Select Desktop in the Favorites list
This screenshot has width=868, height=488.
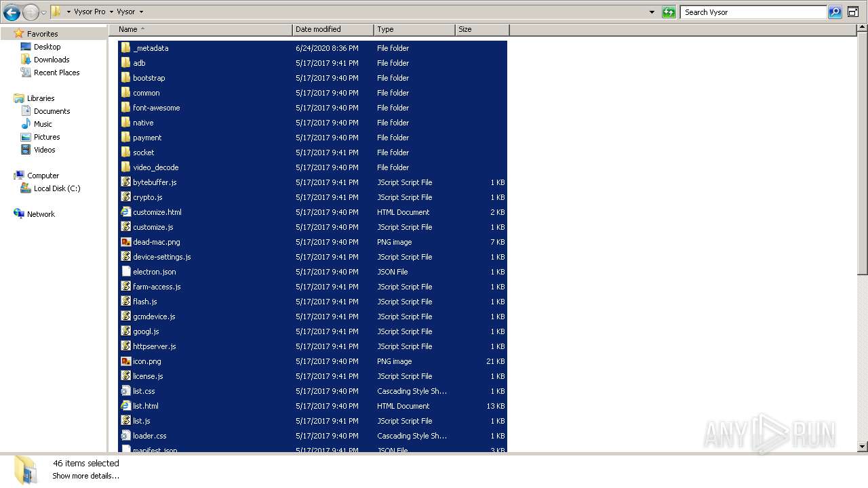(x=47, y=47)
